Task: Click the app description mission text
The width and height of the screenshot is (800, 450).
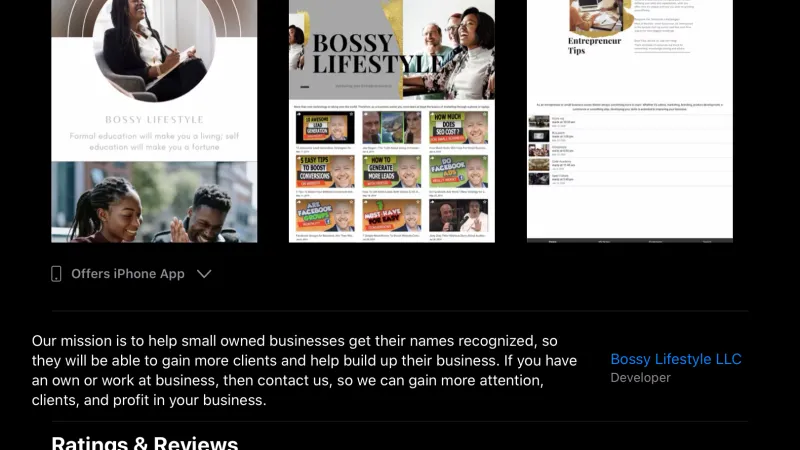Action: tap(305, 370)
